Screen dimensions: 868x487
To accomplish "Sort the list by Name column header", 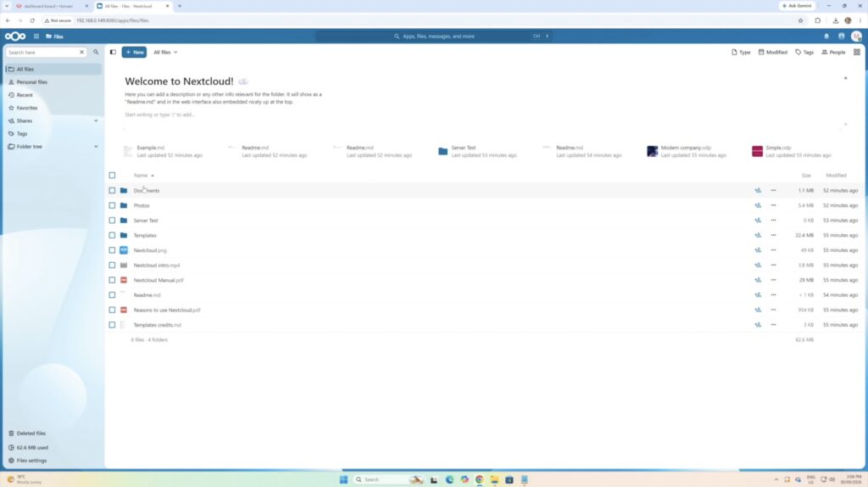I will [143, 176].
